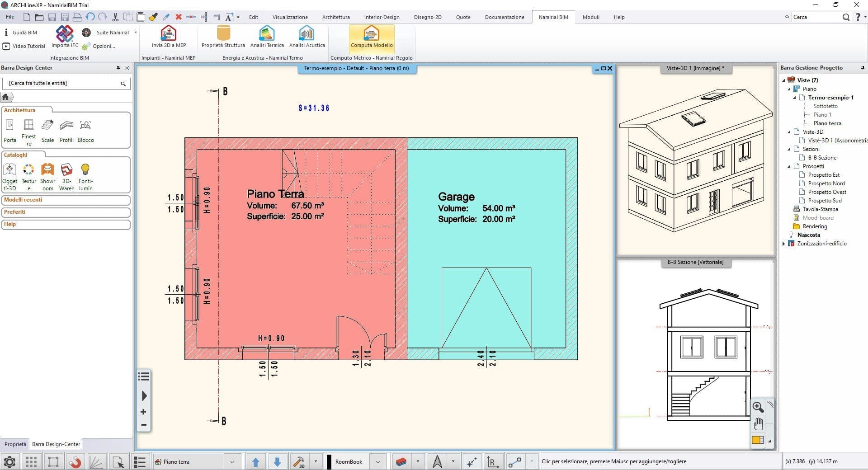Toggle the magnet snap button
The width and height of the screenshot is (868, 470).
click(75, 462)
